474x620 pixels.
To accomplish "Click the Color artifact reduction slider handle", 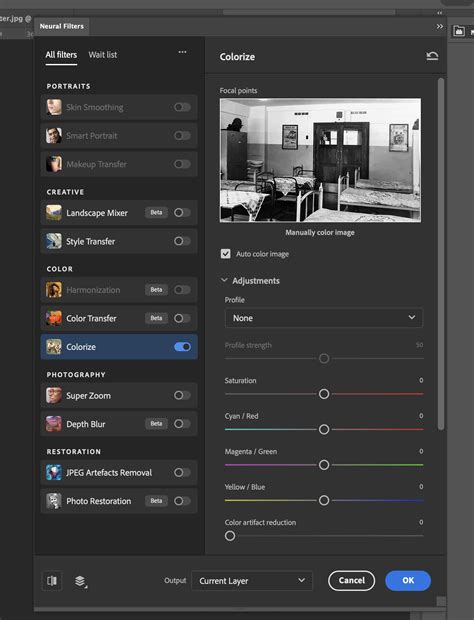I will (x=230, y=536).
